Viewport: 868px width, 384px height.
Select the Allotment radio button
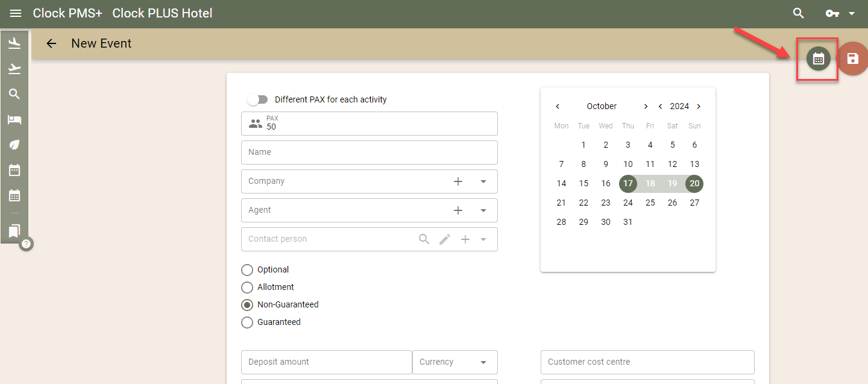click(x=247, y=287)
